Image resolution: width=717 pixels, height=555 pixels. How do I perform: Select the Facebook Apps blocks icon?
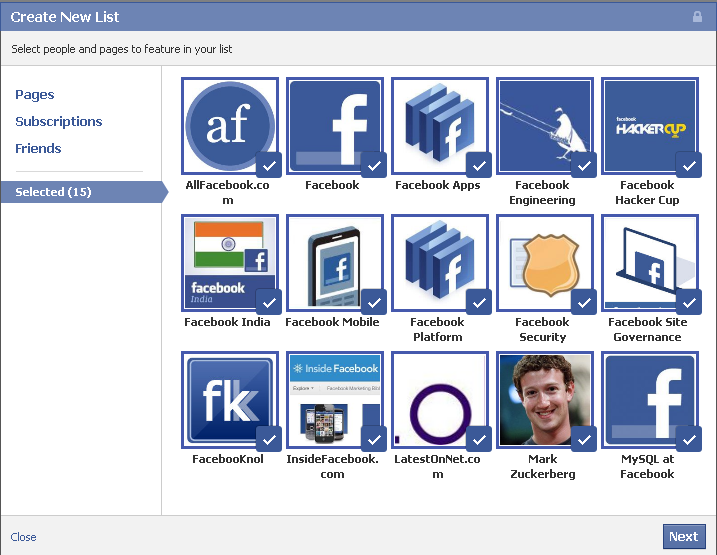[x=440, y=126]
